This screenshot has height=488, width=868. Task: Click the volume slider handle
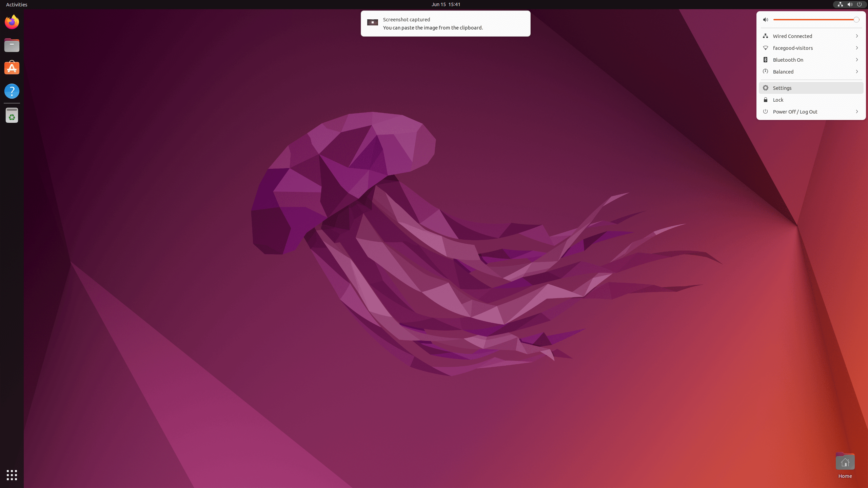(856, 20)
